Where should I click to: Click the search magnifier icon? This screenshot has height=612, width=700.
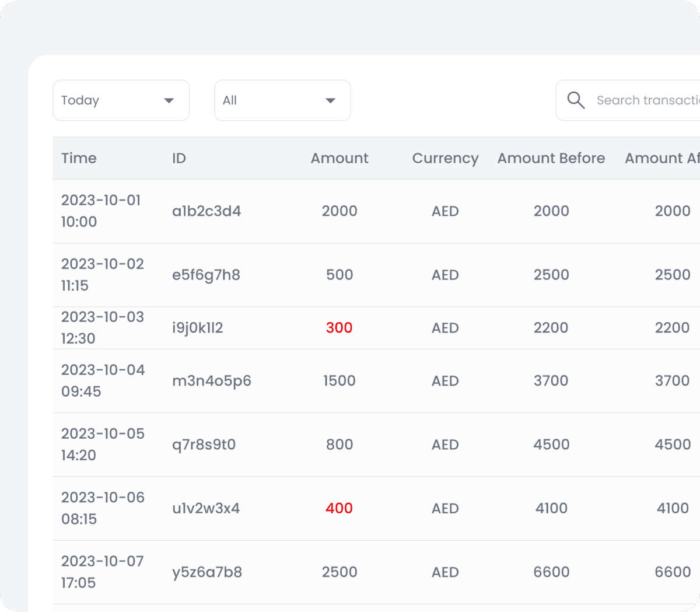click(x=576, y=100)
